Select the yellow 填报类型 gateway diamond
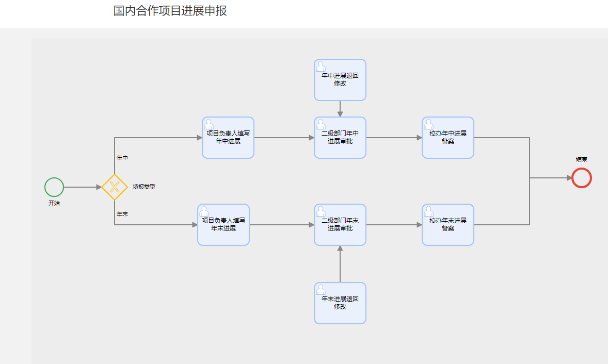 click(x=115, y=187)
